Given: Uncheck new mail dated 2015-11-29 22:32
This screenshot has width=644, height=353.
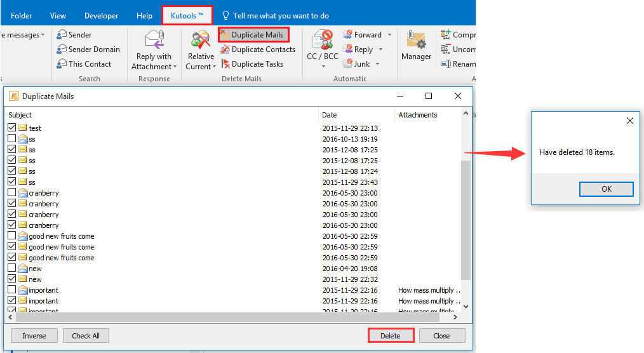Looking at the screenshot, I should pyautogui.click(x=11, y=278).
